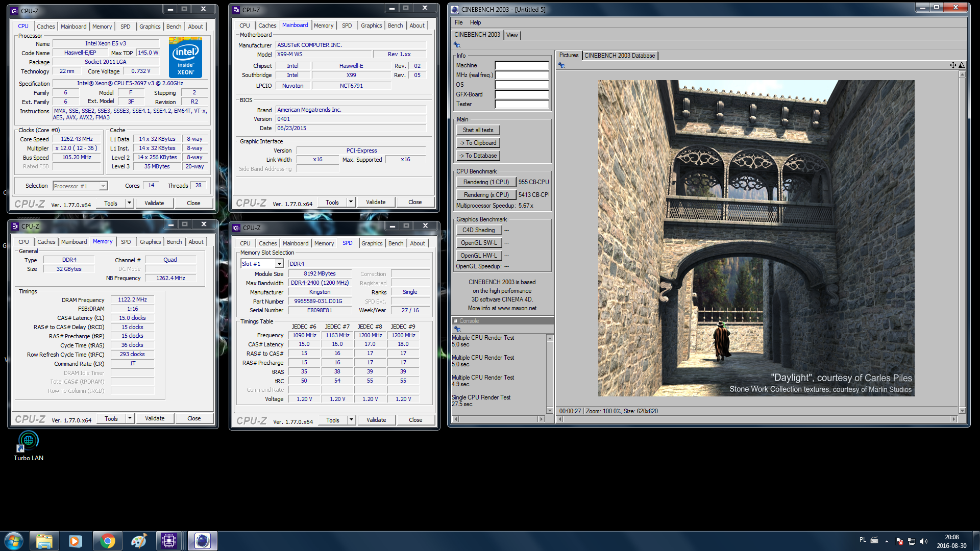Open the Windows Start menu orb
The image size is (980, 551).
[14, 541]
